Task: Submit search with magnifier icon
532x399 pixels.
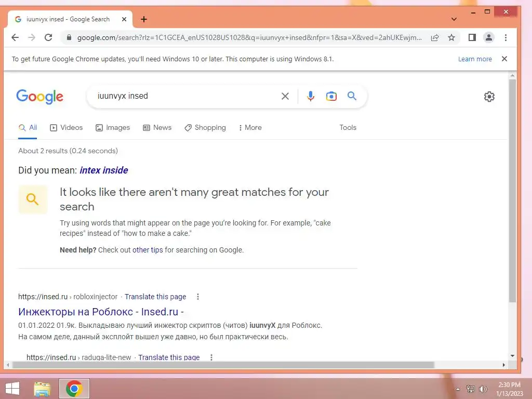Action: pyautogui.click(x=352, y=96)
